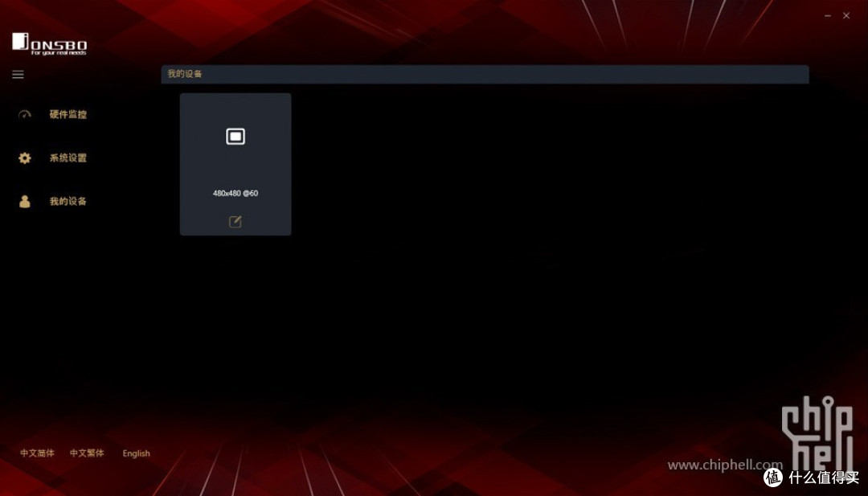Click the JONSBO logo
868x496 pixels.
[50, 44]
